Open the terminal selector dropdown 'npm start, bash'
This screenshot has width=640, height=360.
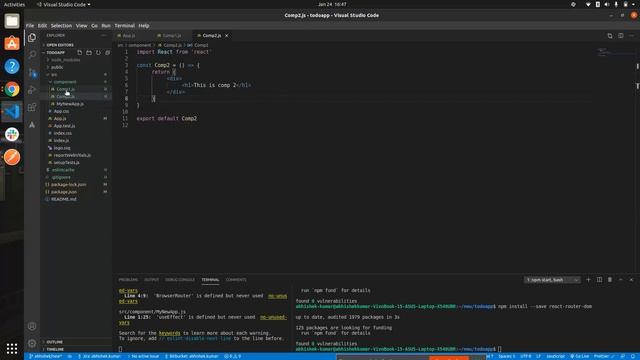pos(552,280)
